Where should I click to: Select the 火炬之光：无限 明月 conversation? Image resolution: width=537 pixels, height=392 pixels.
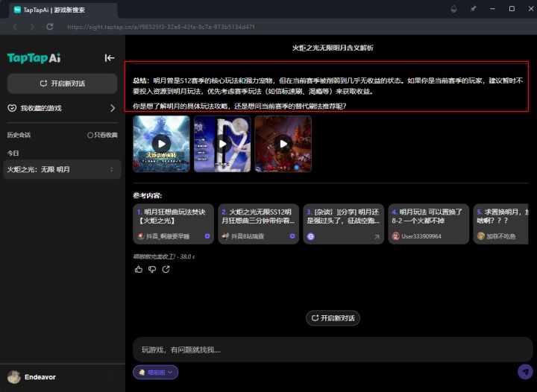point(63,169)
